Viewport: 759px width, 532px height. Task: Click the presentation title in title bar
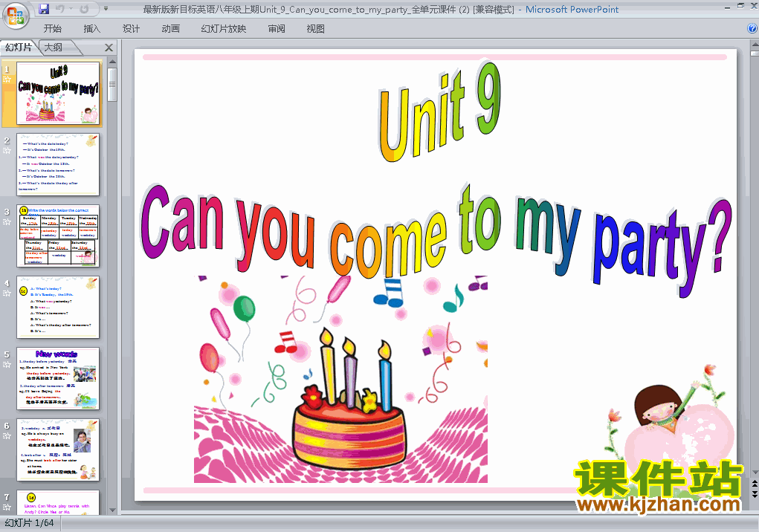(329, 9)
